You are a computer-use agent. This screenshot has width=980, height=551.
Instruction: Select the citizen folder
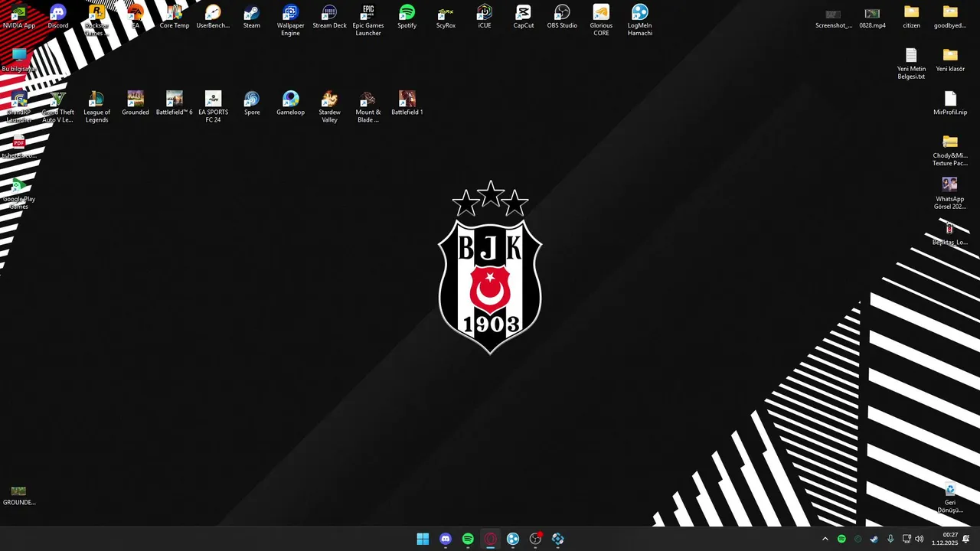point(911,17)
